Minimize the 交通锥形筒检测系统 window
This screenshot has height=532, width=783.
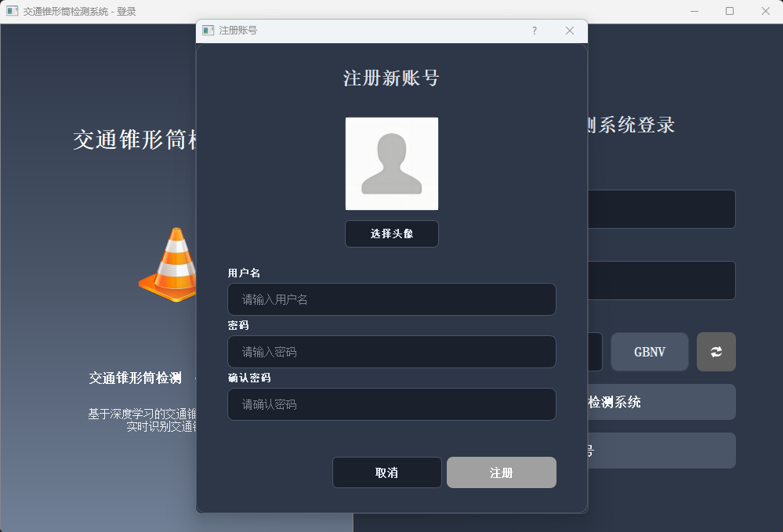(x=693, y=11)
